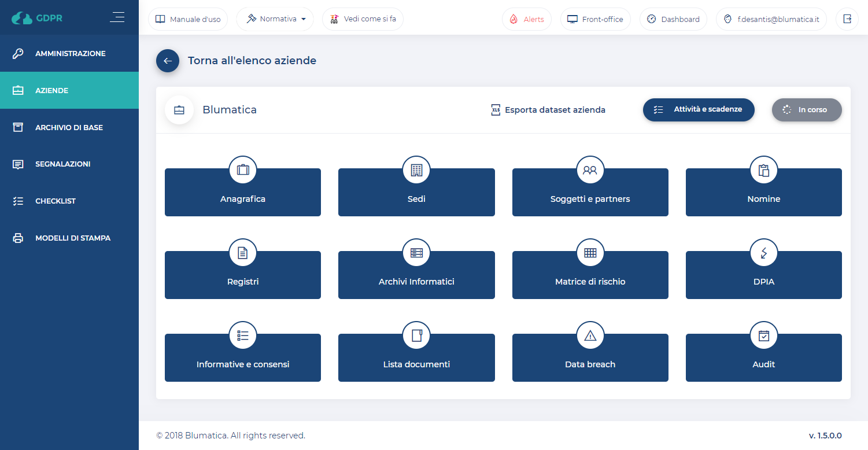Open the user account f.desantis@blumatica.it menu
The image size is (868, 450).
pos(771,19)
